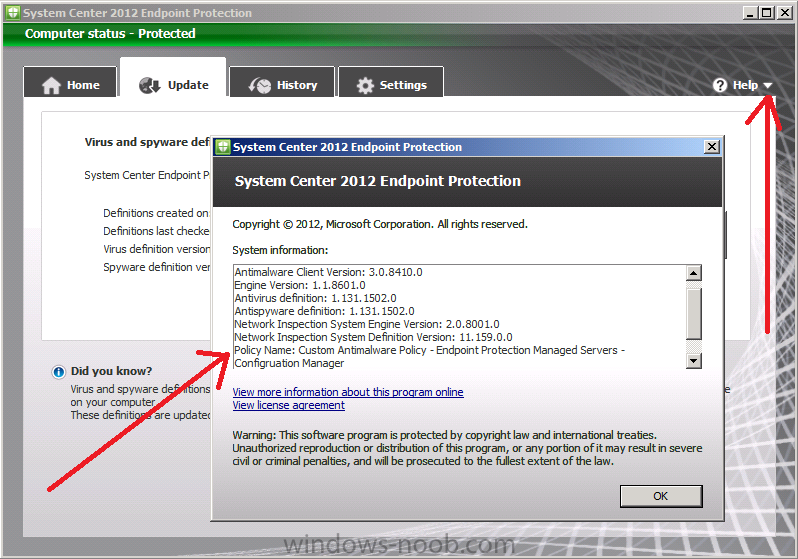Image resolution: width=798 pixels, height=559 pixels.
Task: Click scroll down arrow in system information box
Action: click(x=694, y=361)
